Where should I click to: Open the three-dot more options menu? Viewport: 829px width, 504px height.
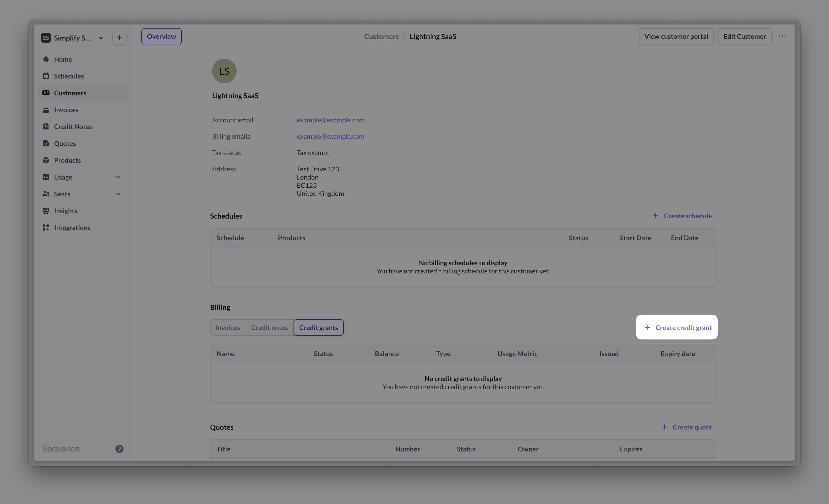783,36
